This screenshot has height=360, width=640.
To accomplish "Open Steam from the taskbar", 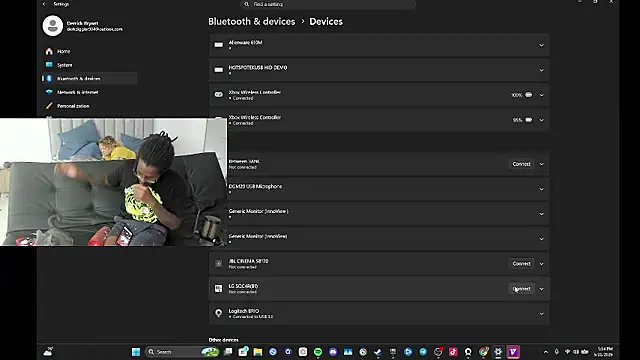I will click(x=378, y=352).
